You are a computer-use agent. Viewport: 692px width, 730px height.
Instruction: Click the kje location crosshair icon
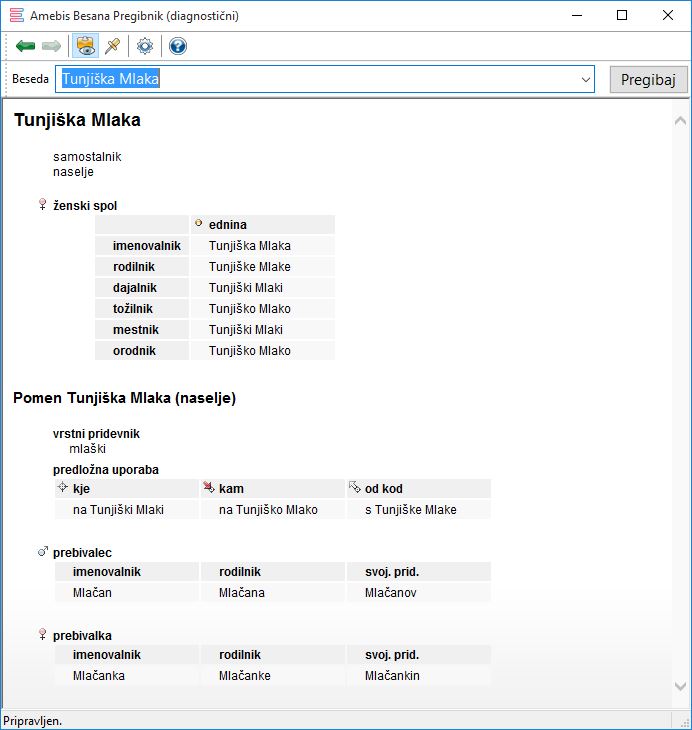click(x=62, y=487)
